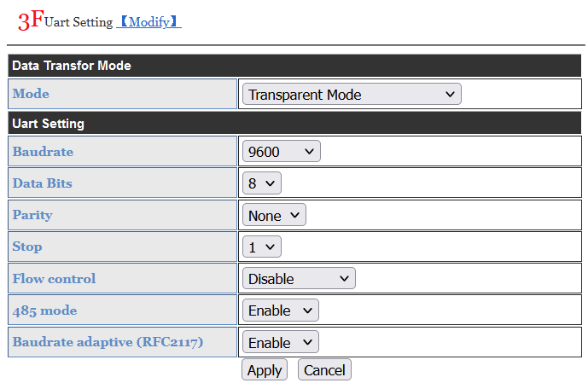Click the 485 mode row label
The image size is (588, 383).
[44, 310]
